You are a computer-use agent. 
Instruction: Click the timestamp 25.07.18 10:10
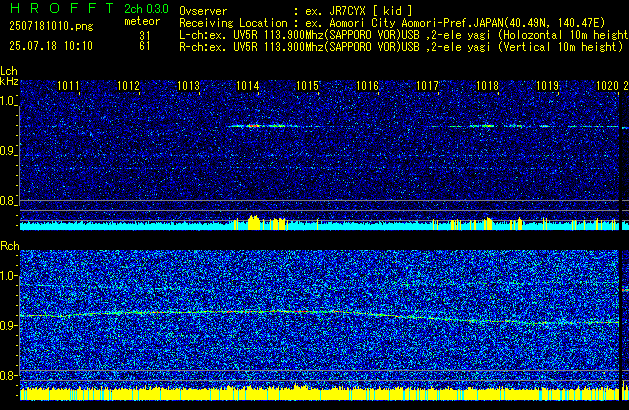point(51,46)
